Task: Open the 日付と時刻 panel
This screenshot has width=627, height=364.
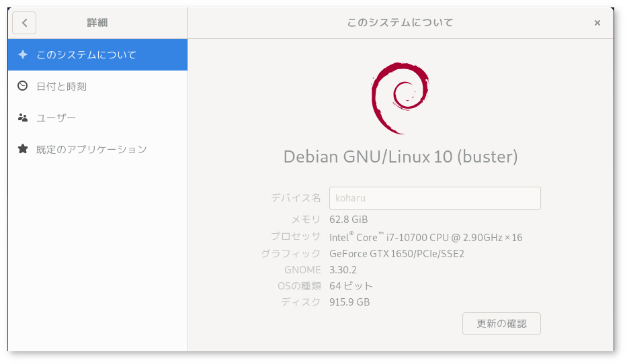Action: point(62,86)
